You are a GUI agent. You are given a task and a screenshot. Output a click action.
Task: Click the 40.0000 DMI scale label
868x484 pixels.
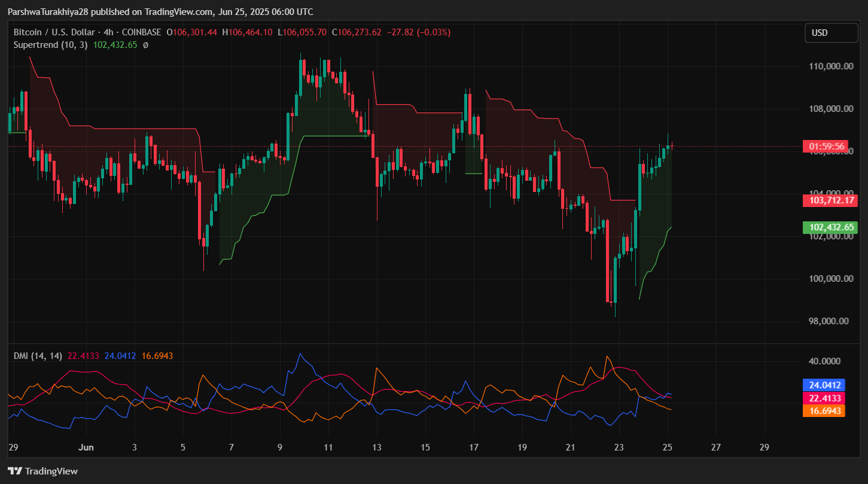[x=825, y=361]
